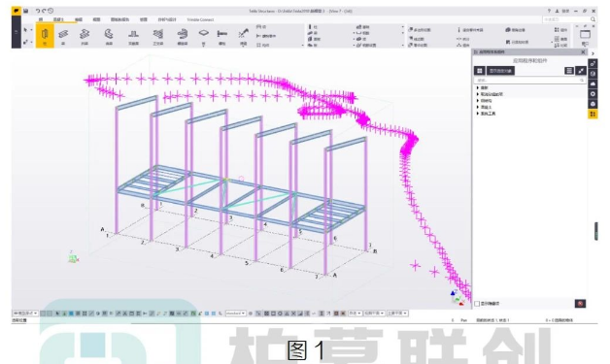610x364 pixels.
Task: Click the quick launch search box
Action: (x=569, y=19)
